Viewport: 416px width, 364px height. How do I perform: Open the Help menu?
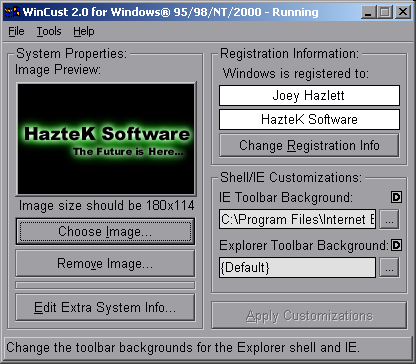pos(84,31)
